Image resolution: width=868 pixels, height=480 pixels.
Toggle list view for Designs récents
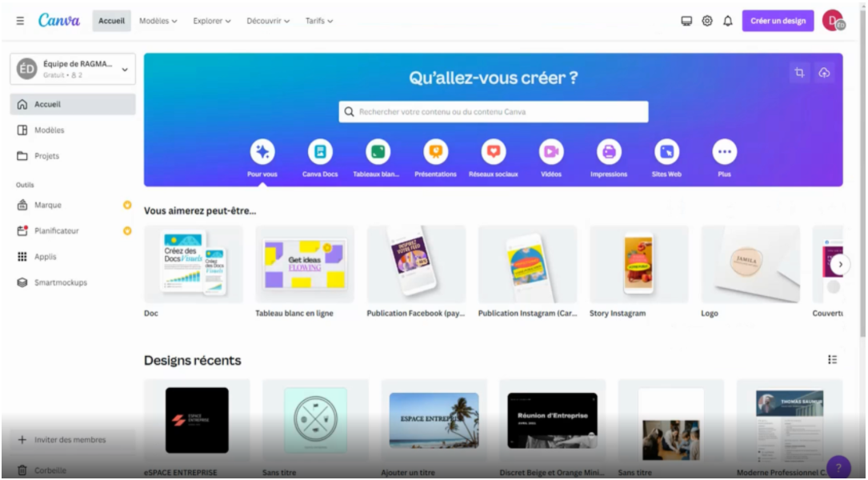pos(833,360)
